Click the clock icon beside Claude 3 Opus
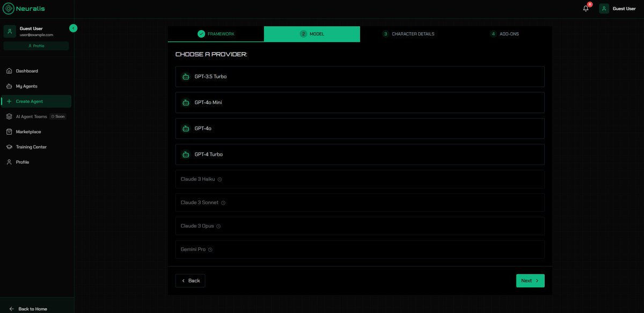 (218, 226)
